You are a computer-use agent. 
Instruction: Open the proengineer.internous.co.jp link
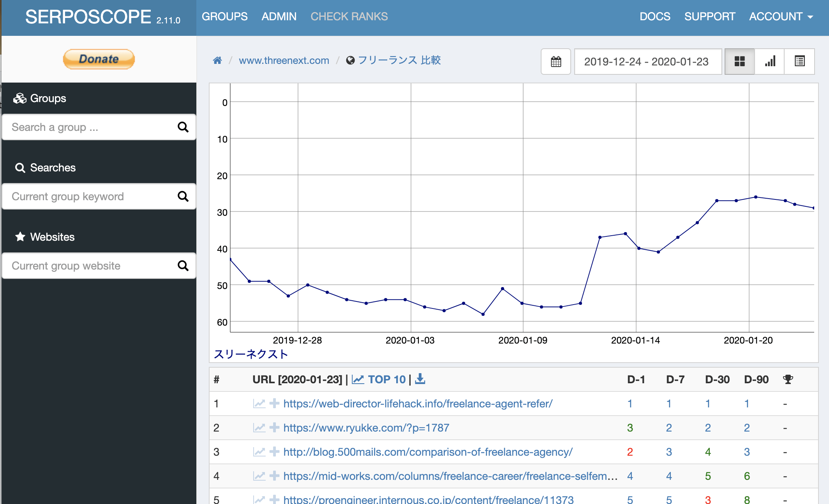429,499
